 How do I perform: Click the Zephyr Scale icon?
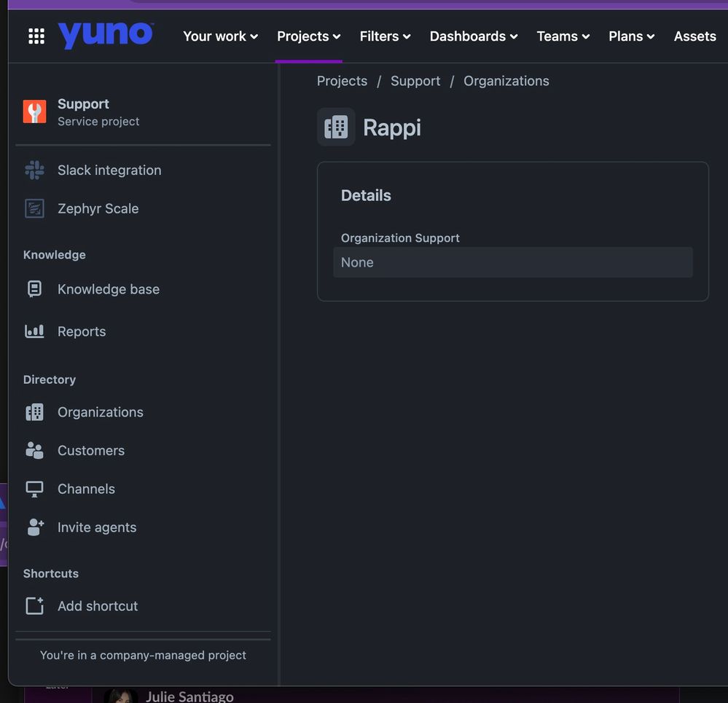point(34,208)
